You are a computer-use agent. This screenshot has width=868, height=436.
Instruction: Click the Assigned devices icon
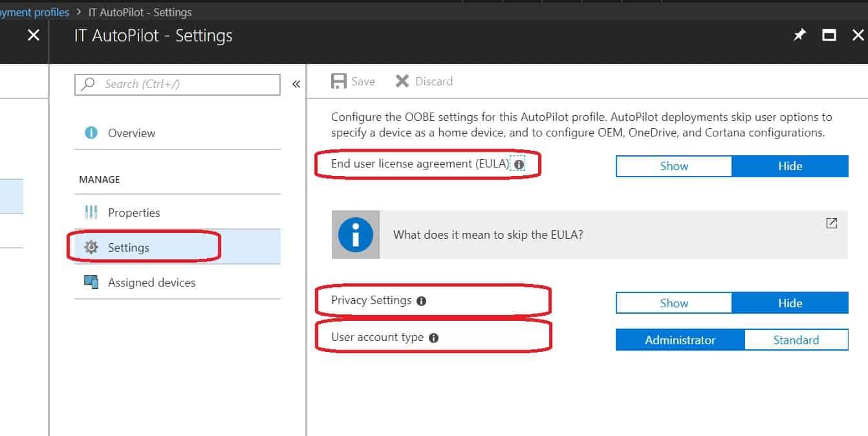pyautogui.click(x=91, y=282)
